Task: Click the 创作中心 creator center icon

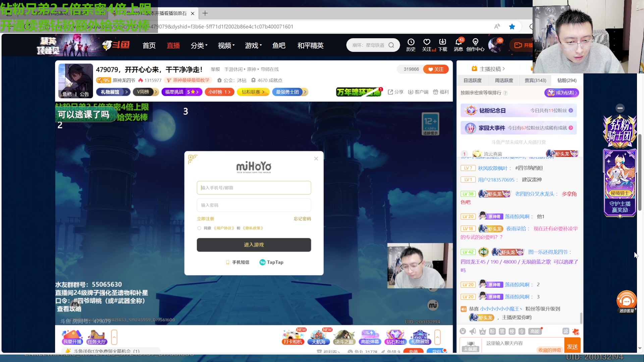Action: click(475, 45)
